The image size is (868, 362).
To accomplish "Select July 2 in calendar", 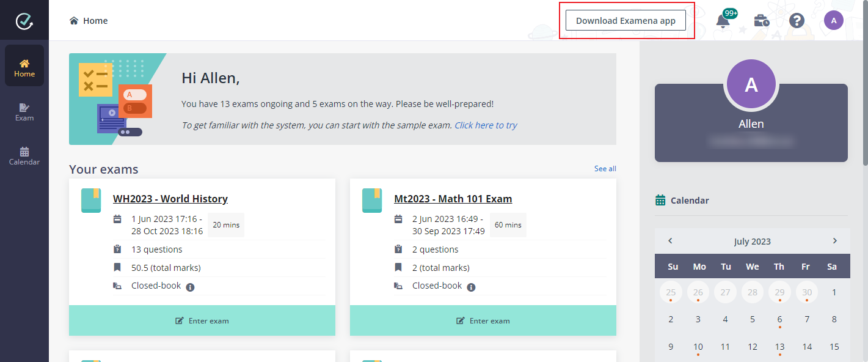I will pyautogui.click(x=671, y=319).
